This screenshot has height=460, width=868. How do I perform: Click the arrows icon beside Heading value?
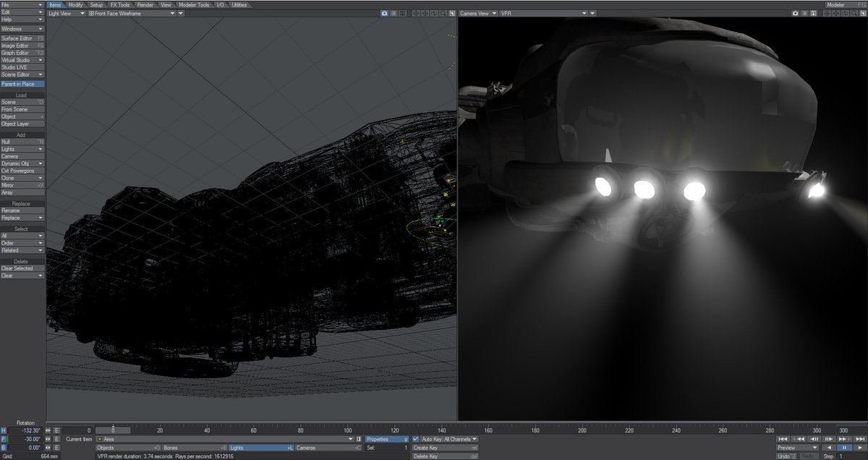(x=48, y=430)
